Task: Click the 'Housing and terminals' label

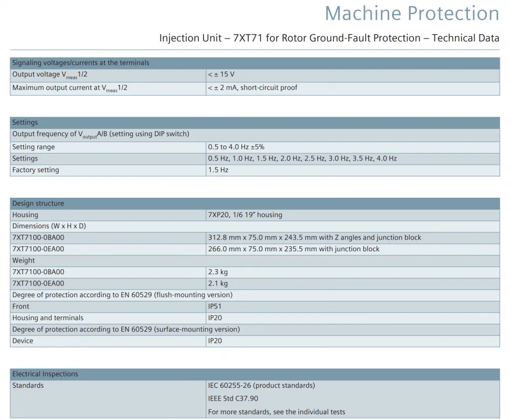Action: [x=48, y=318]
